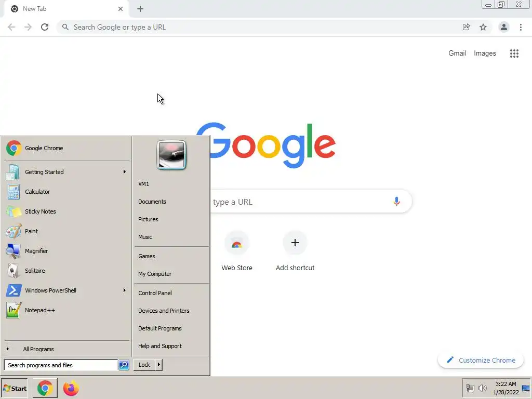The image size is (532, 399).
Task: Open Chrome's three-dot menu
Action: tap(521, 27)
